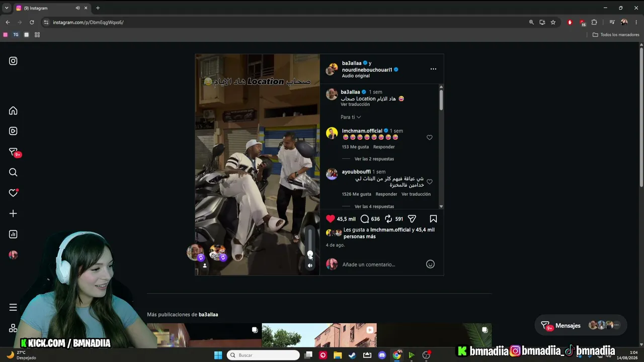Show tagged people icon on the video

coord(204,265)
